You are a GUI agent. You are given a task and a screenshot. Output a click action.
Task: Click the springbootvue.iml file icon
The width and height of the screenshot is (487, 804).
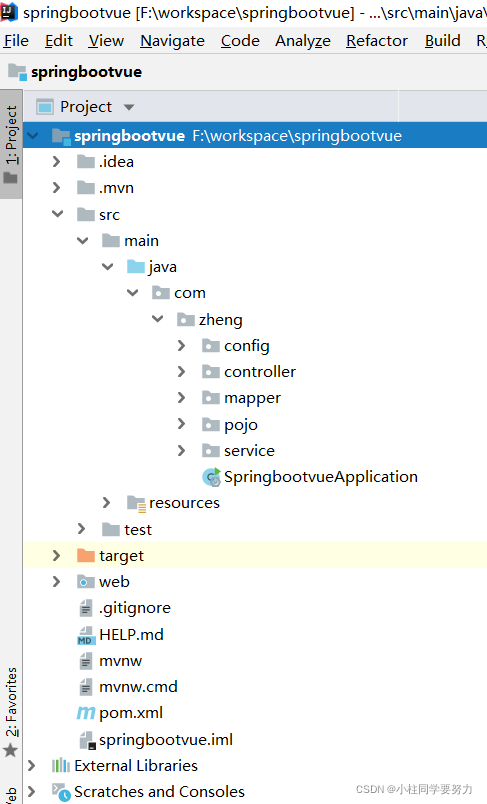pyautogui.click(x=87, y=740)
